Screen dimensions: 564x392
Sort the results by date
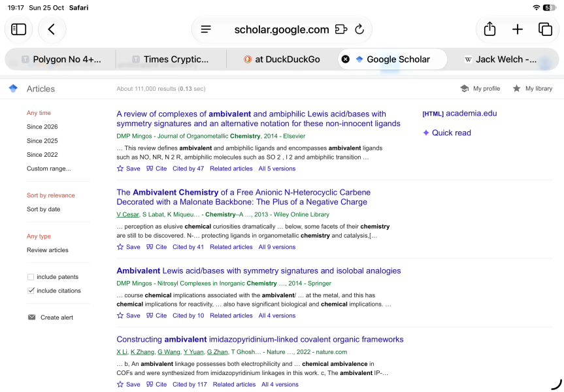coord(43,209)
